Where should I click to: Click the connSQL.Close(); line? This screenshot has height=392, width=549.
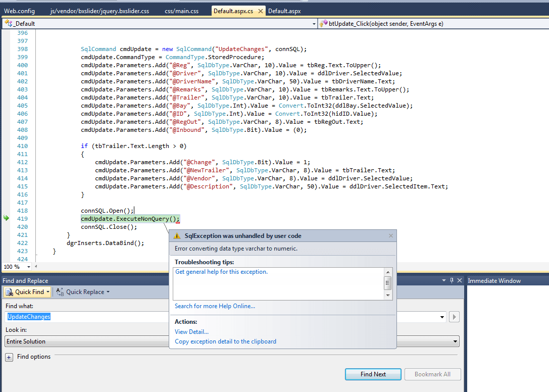coord(109,227)
